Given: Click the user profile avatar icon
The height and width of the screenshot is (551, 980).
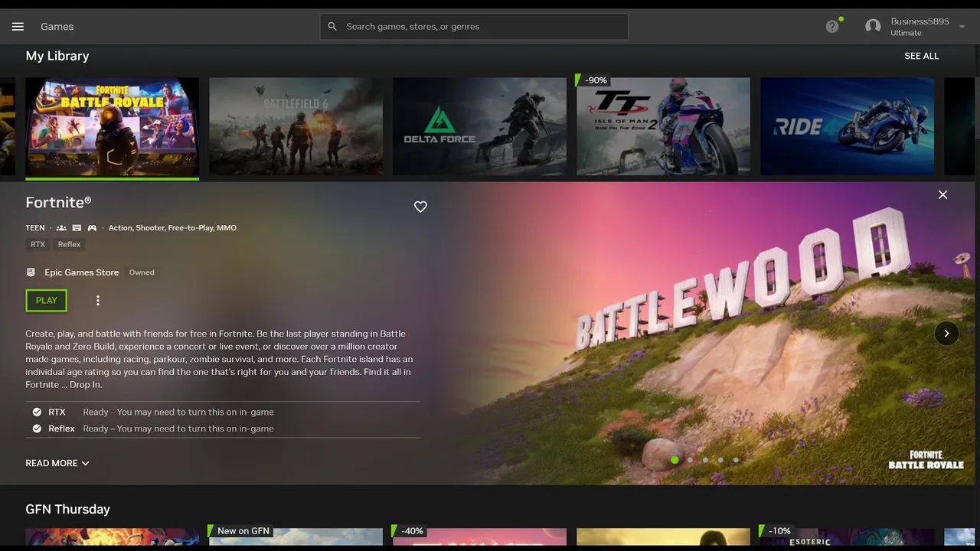Looking at the screenshot, I should click(x=873, y=27).
